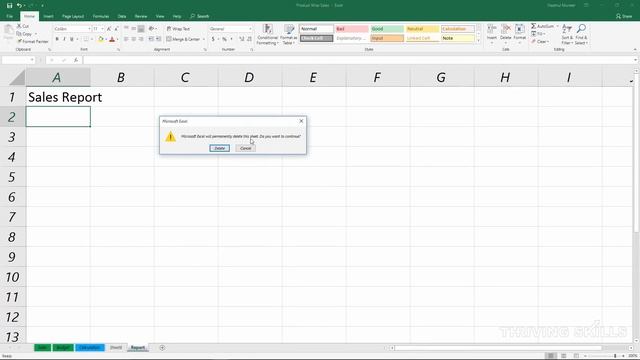
Task: Switch to the Insert ribbon tab
Action: pyautogui.click(x=49, y=16)
